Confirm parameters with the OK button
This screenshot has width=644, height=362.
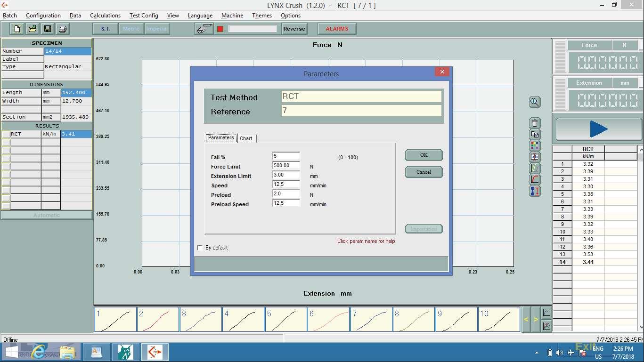point(424,155)
